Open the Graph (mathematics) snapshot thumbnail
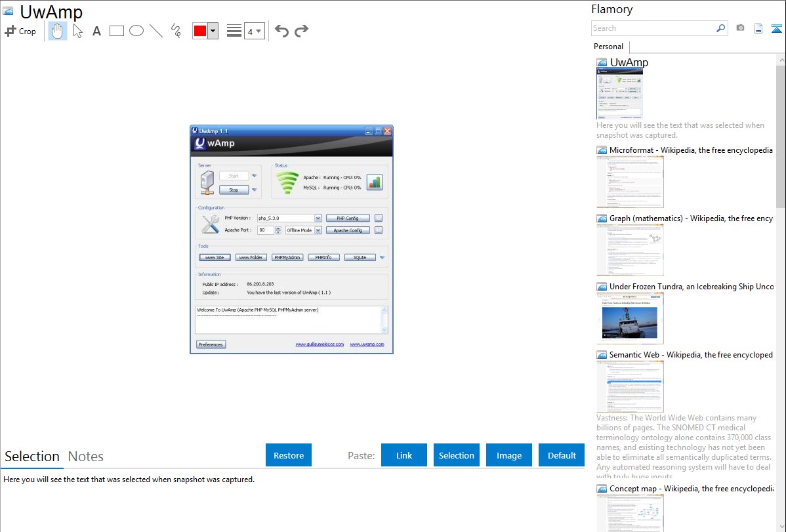Screen dimensions: 786x532 tap(630, 250)
